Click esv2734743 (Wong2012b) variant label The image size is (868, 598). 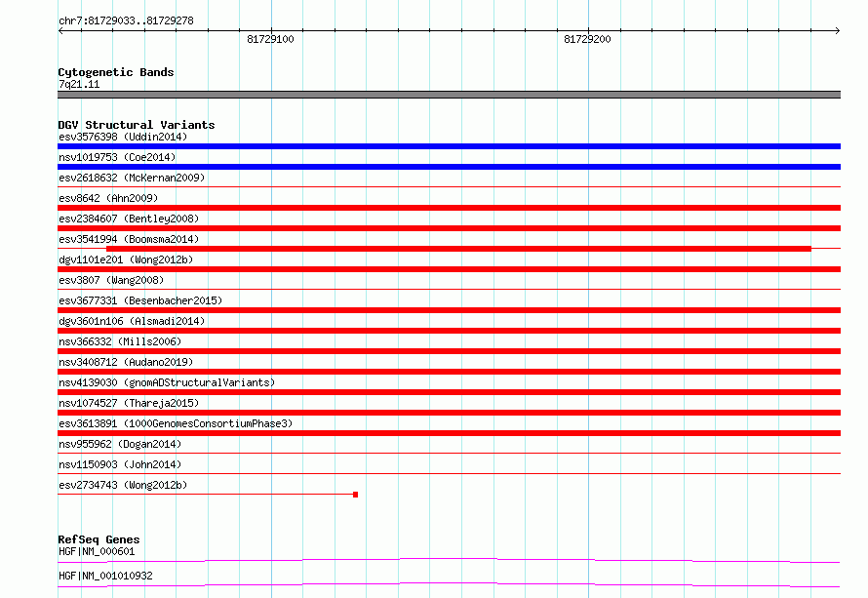pyautogui.click(x=123, y=485)
